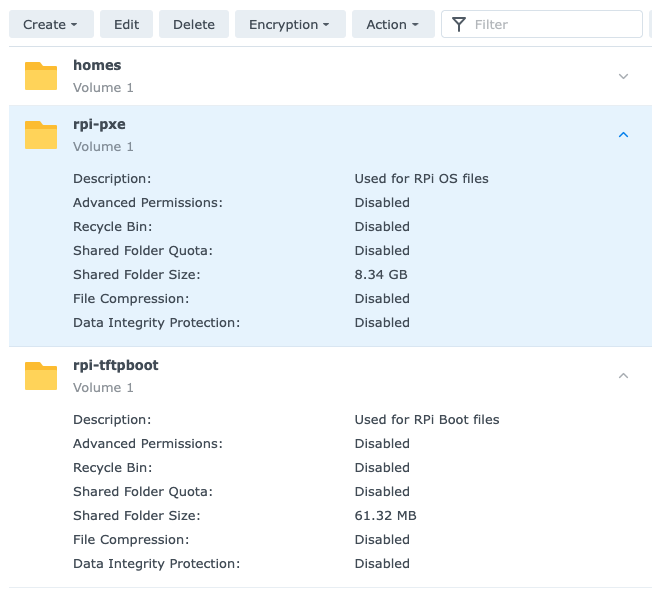This screenshot has height=597, width=663.
Task: Select the rpi-tftpboot folder name
Action: [x=115, y=365]
